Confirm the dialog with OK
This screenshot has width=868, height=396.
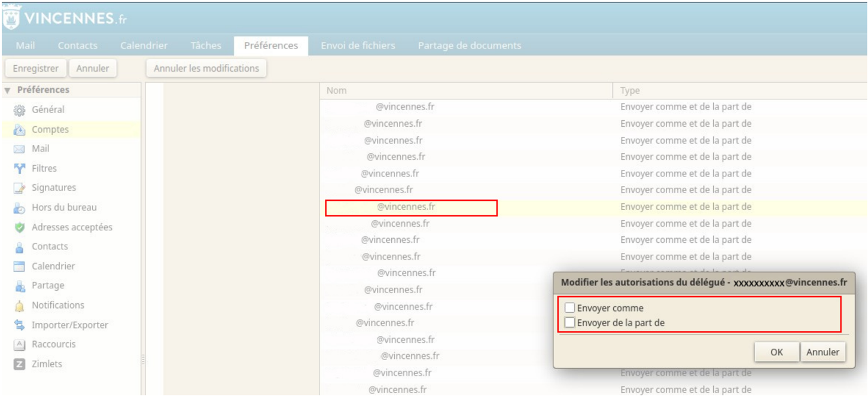(776, 352)
